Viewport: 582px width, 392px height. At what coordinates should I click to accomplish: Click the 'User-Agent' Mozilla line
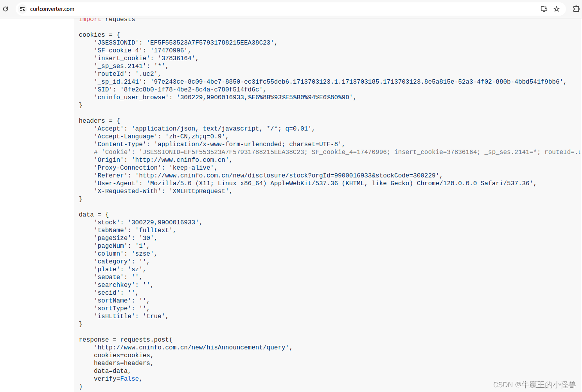(x=315, y=183)
